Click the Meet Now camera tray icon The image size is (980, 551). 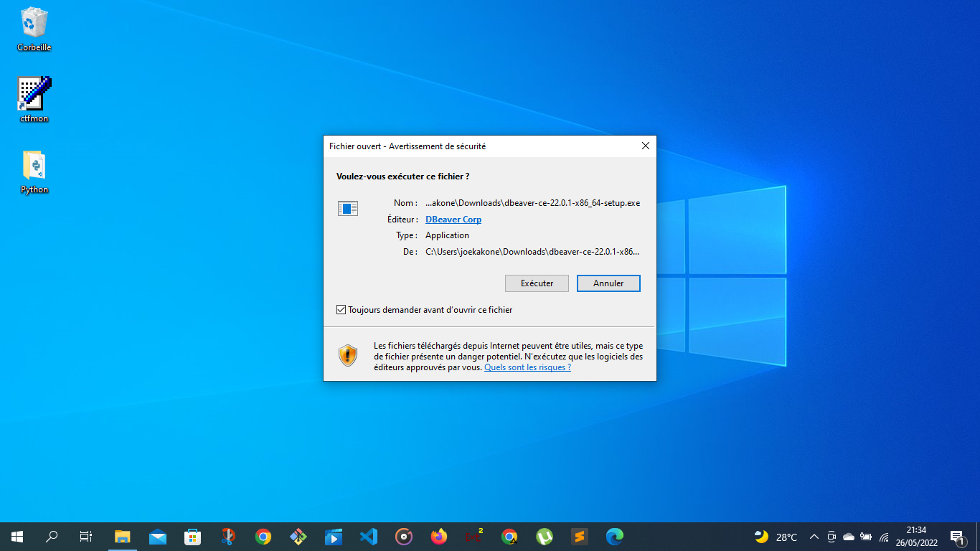click(x=831, y=537)
